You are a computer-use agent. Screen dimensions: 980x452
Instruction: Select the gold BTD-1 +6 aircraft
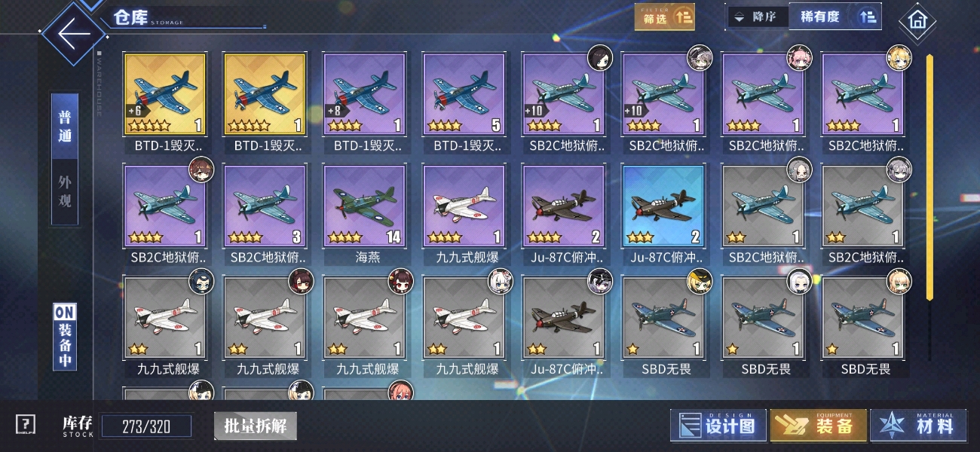pyautogui.click(x=165, y=94)
